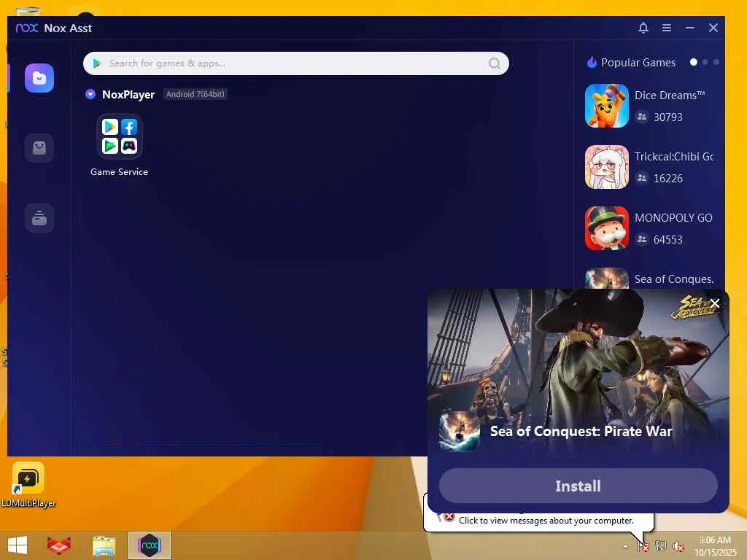Open the hamburger menu in Nox Asst title bar

(x=667, y=28)
